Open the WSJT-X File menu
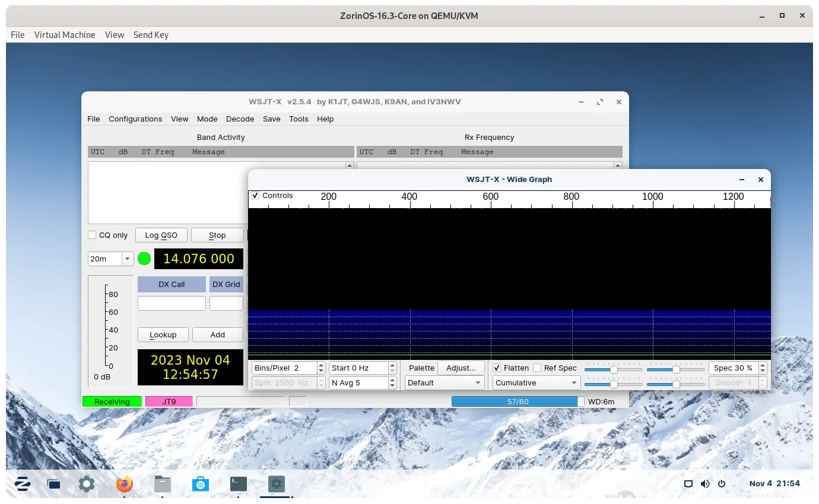 tap(94, 119)
